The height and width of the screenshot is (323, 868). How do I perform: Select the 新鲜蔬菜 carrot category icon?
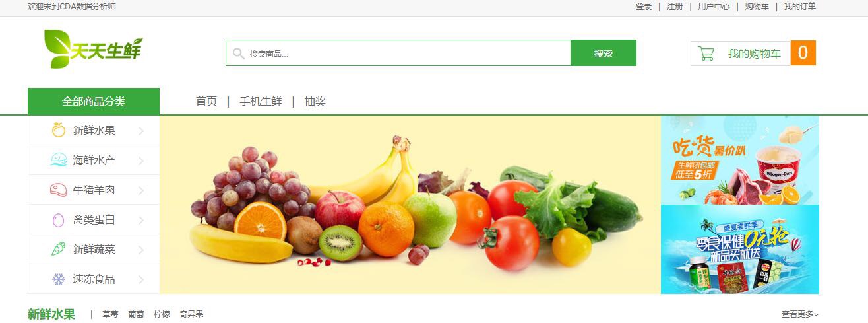pyautogui.click(x=59, y=249)
